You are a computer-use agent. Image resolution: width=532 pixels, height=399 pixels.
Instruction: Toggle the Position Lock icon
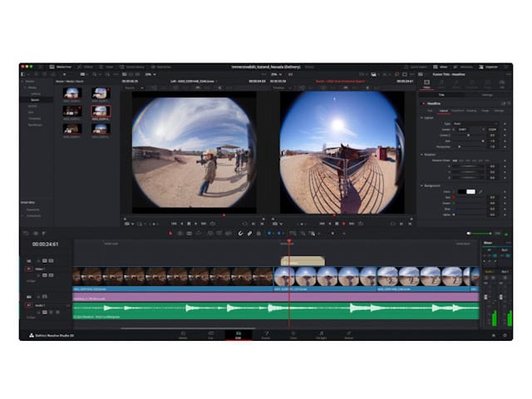click(x=259, y=234)
